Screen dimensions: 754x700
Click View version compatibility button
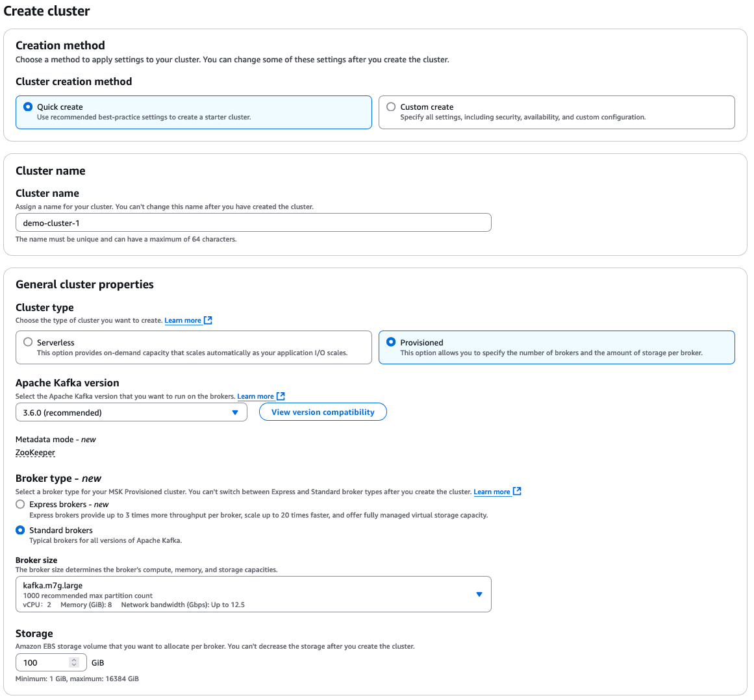point(323,412)
